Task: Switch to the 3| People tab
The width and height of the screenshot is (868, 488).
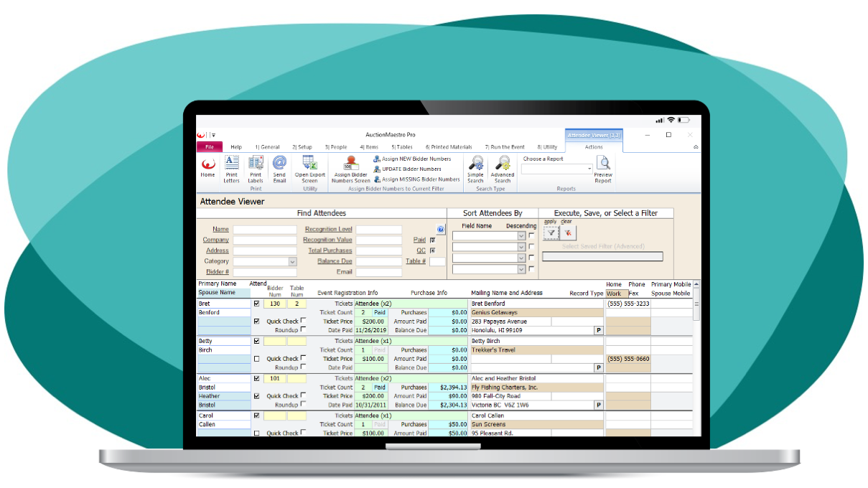Action: 335,147
